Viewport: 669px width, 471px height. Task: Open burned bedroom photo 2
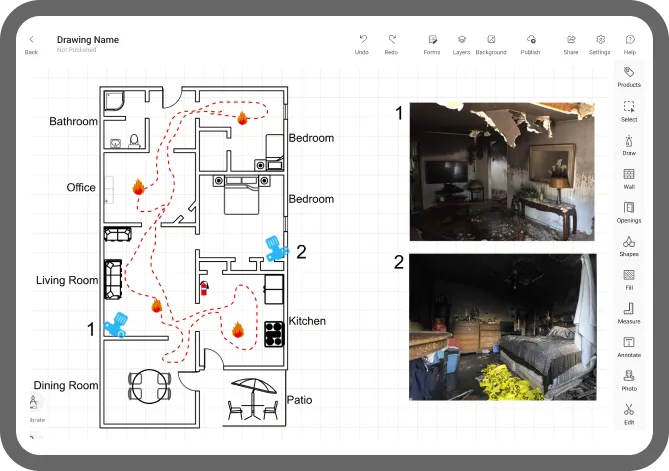503,327
